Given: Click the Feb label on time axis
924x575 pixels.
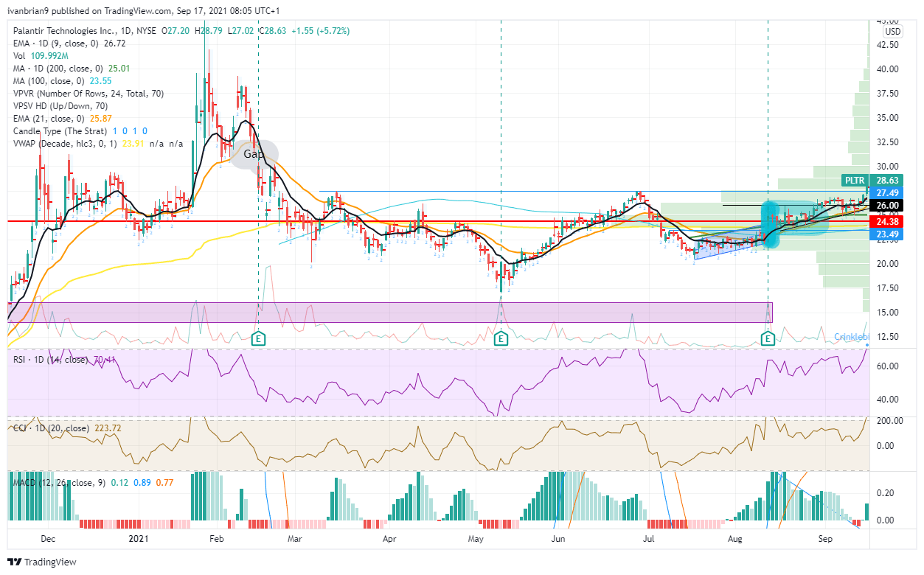Looking at the screenshot, I should point(216,539).
